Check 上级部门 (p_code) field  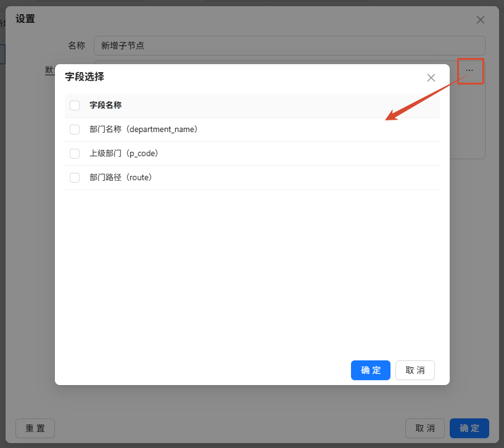pyautogui.click(x=75, y=154)
